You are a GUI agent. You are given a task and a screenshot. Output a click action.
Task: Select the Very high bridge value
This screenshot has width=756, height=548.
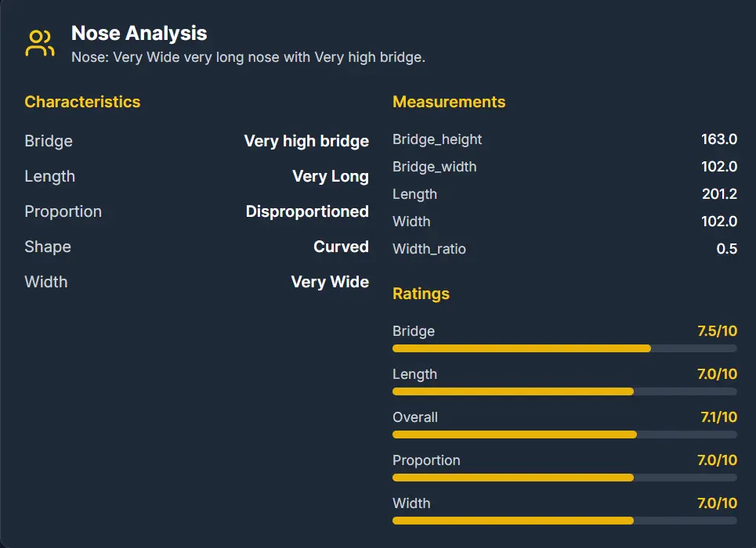(306, 141)
